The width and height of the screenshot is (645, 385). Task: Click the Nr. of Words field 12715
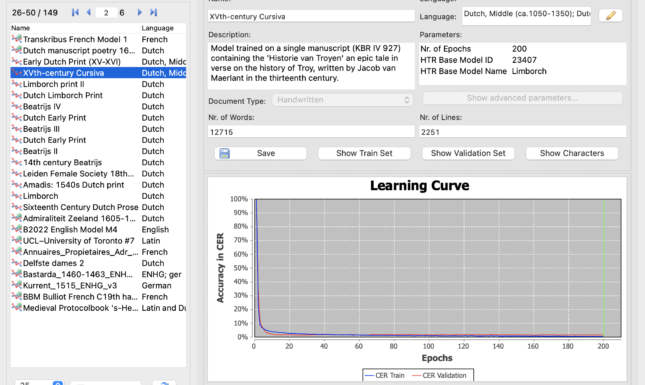(x=311, y=132)
